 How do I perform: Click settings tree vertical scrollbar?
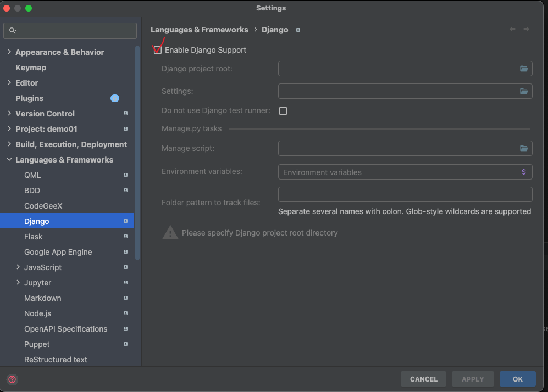coord(137,153)
